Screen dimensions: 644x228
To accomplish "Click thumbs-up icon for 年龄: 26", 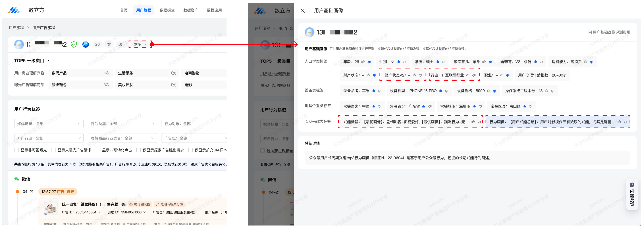I will 363,62.
